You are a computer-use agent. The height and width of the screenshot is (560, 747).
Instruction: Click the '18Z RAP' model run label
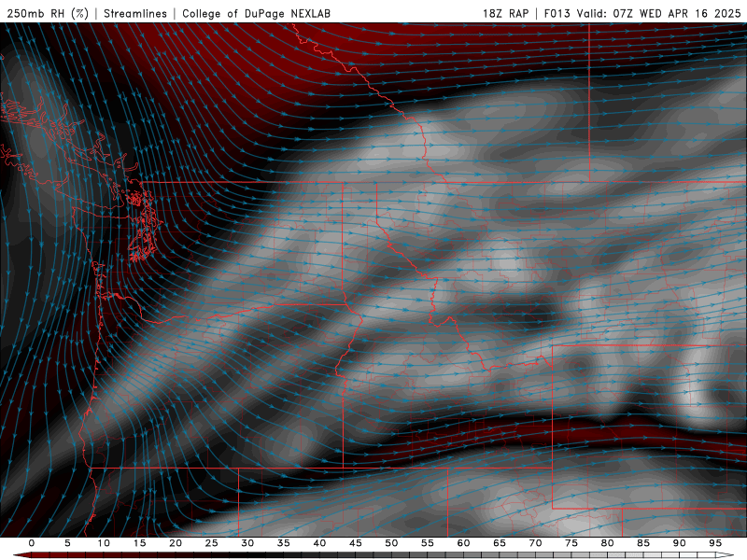[x=505, y=13]
